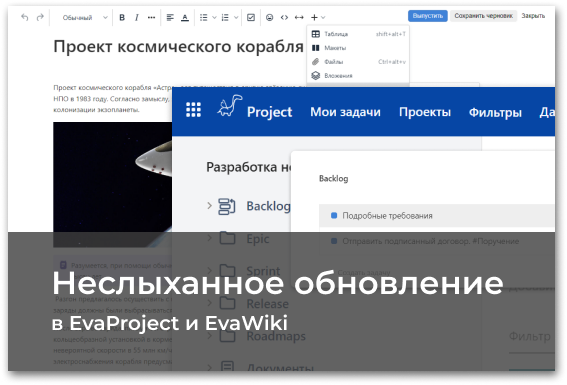Choose Вложения from the insert menu

click(358, 76)
